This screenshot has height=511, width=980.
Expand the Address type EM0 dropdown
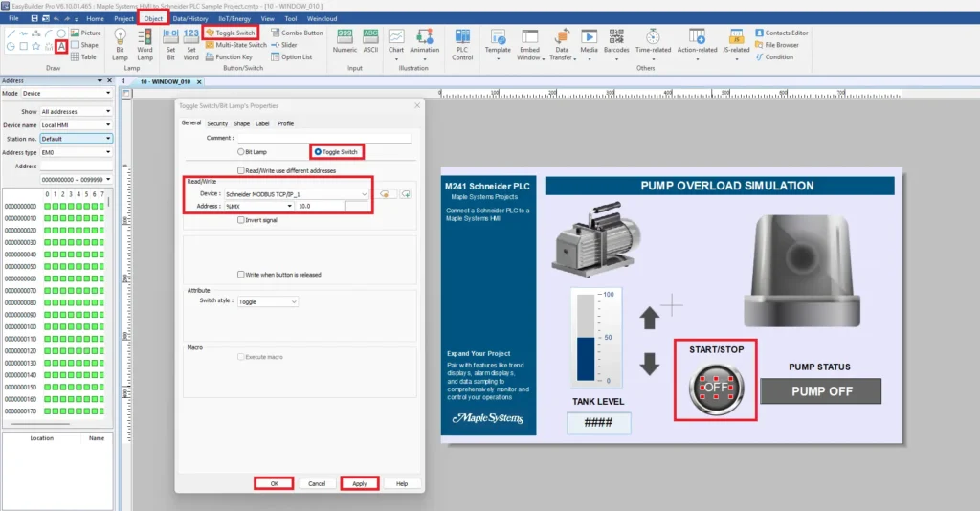click(76, 152)
